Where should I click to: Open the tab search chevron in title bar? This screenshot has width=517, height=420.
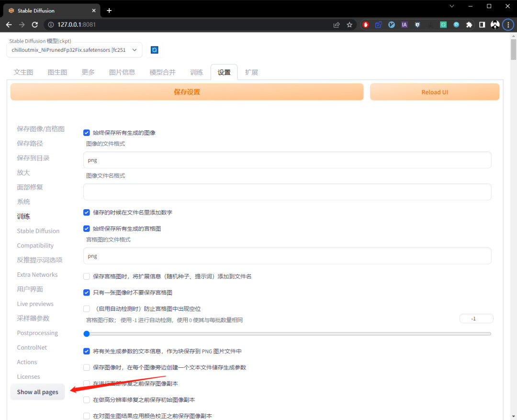(452, 6)
